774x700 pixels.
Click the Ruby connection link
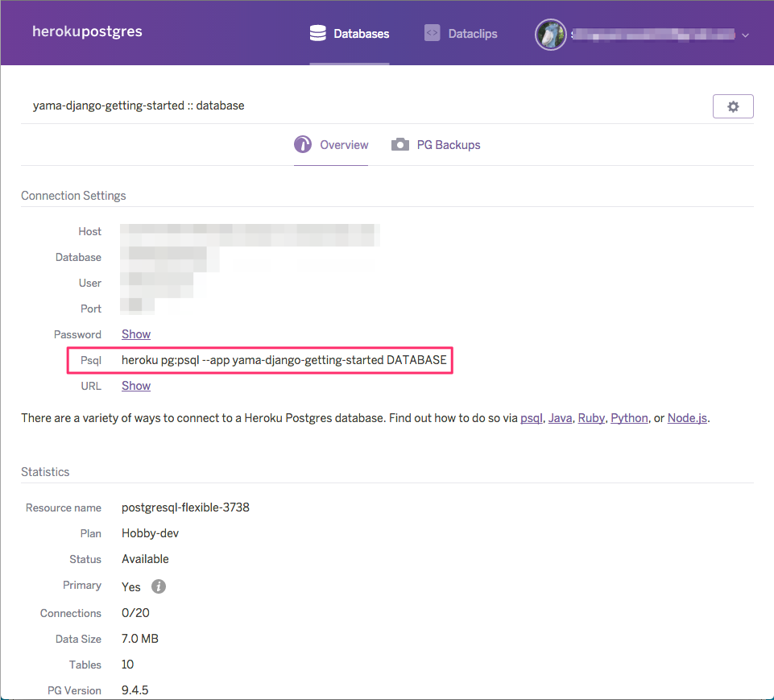(591, 417)
